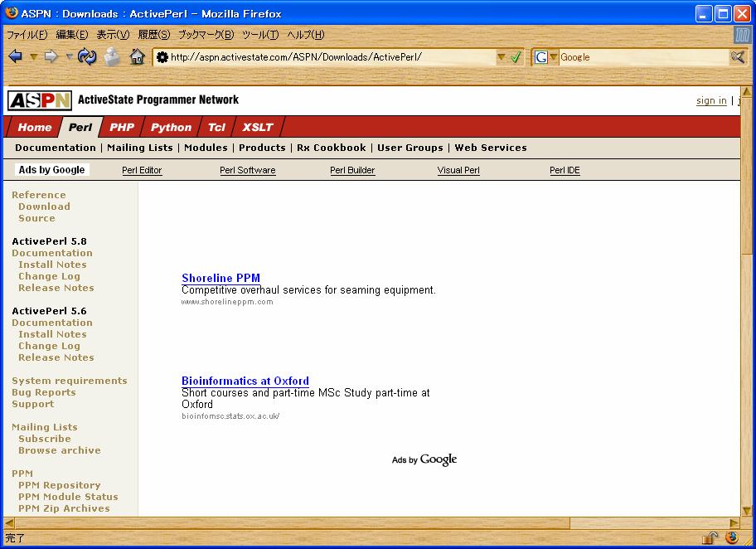Open the Back history dropdown arrow
Image resolution: width=756 pixels, height=549 pixels.
coord(33,57)
